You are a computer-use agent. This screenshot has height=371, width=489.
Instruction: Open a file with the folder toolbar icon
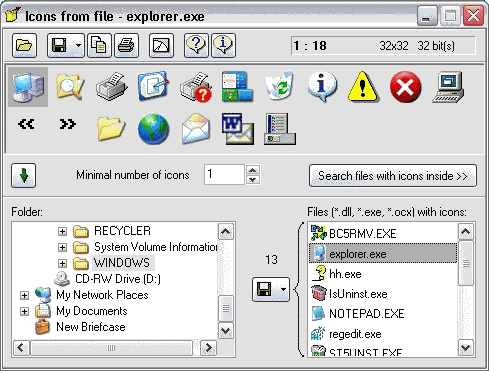(x=24, y=45)
